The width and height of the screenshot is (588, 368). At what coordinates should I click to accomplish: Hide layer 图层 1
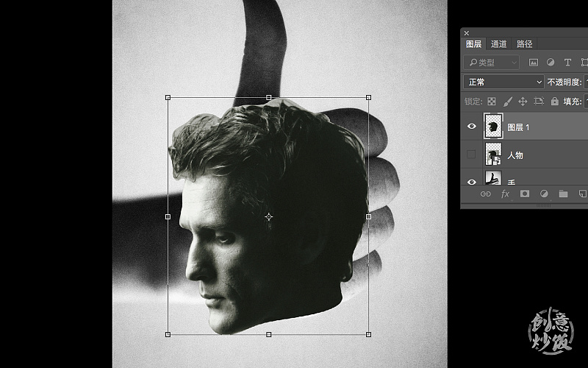pos(472,127)
